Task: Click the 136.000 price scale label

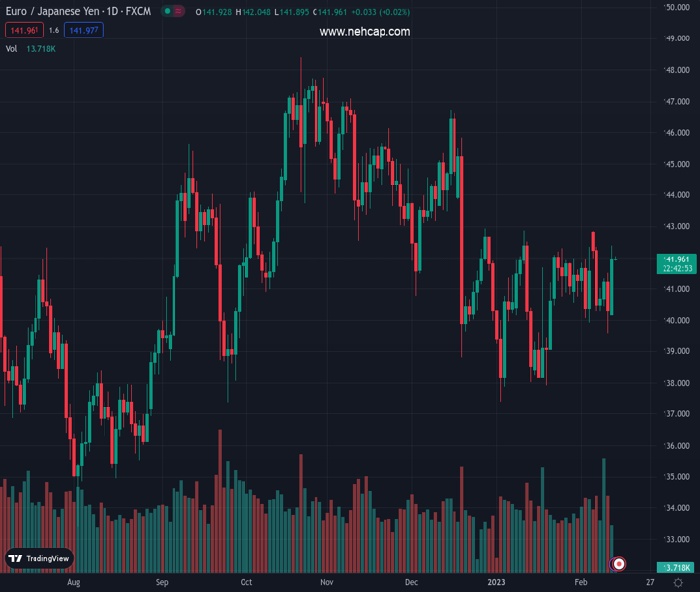Action: pos(675,446)
